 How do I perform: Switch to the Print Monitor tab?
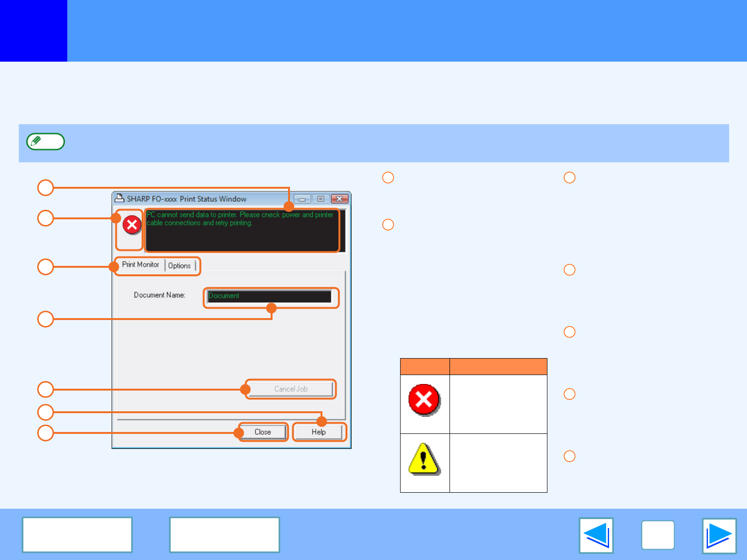click(x=140, y=265)
